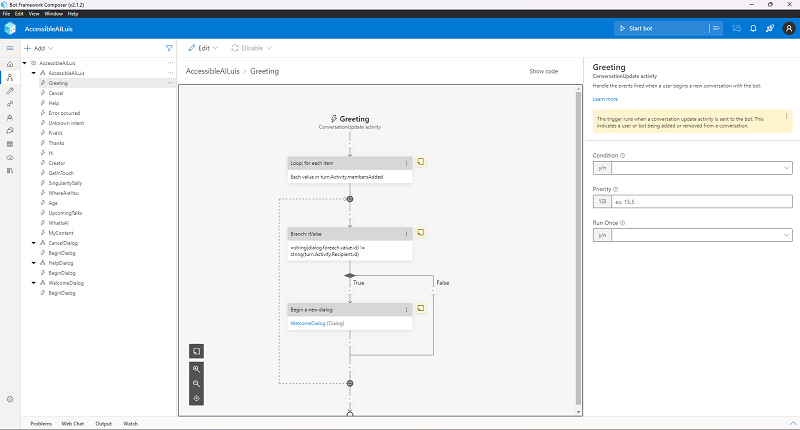This screenshot has width=800, height=430.
Task: Click the Show code button
Action: 543,71
